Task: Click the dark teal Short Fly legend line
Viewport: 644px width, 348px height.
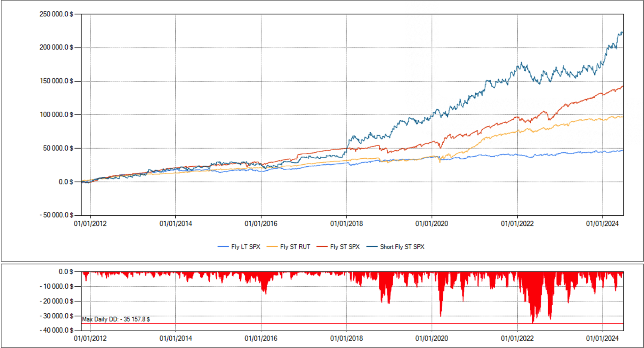Action: (372, 247)
